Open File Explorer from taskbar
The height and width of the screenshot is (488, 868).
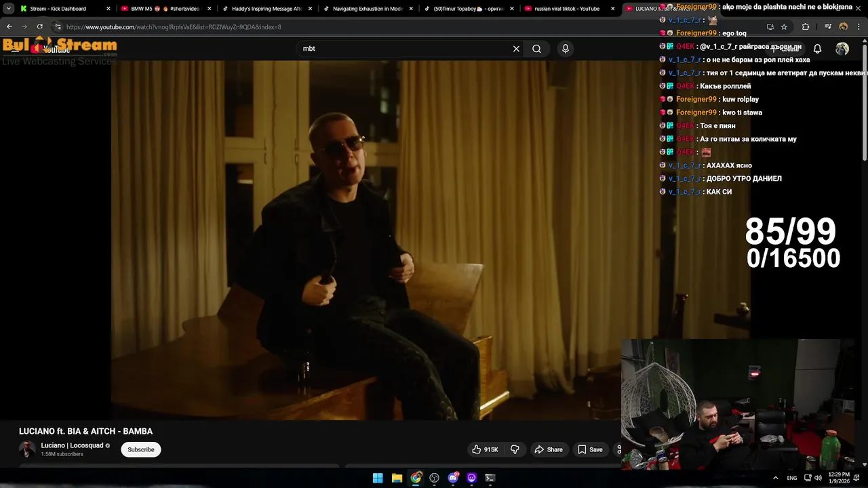tap(397, 478)
